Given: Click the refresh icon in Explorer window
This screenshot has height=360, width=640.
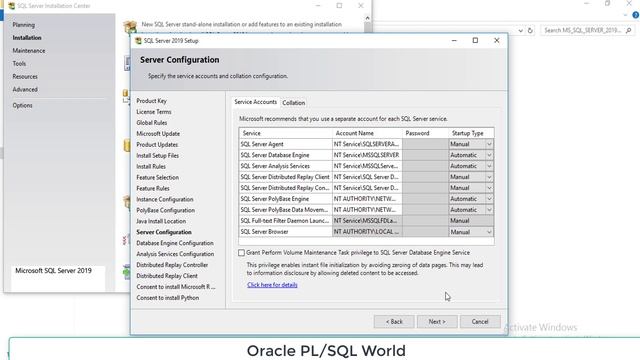Looking at the screenshot, I should pos(530,31).
